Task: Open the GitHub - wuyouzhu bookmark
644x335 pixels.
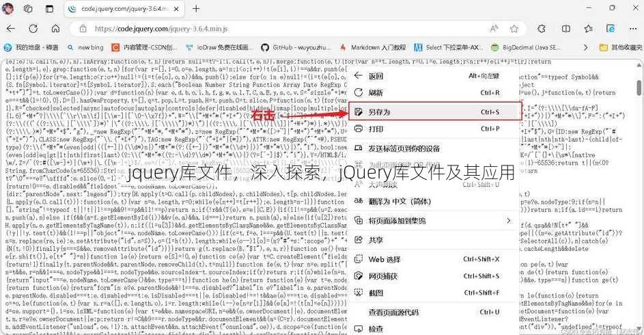Action: tap(296, 47)
